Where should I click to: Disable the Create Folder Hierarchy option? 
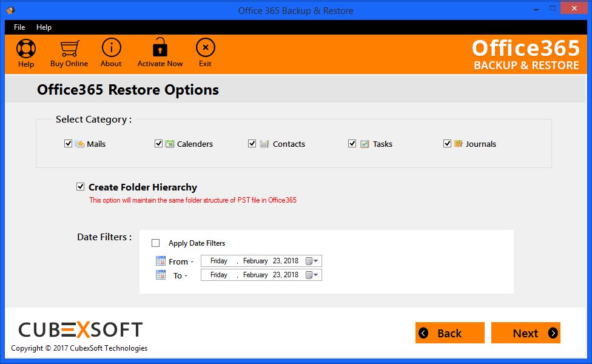81,187
